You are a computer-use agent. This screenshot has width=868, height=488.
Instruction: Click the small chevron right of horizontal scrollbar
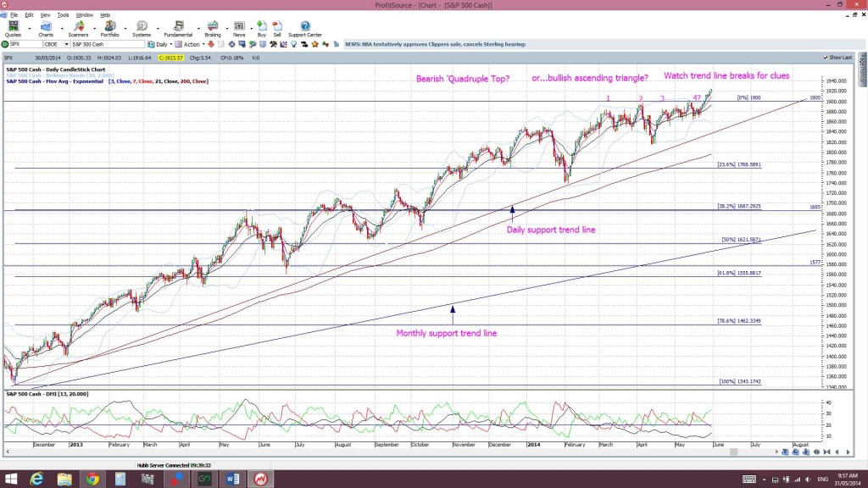(776, 452)
